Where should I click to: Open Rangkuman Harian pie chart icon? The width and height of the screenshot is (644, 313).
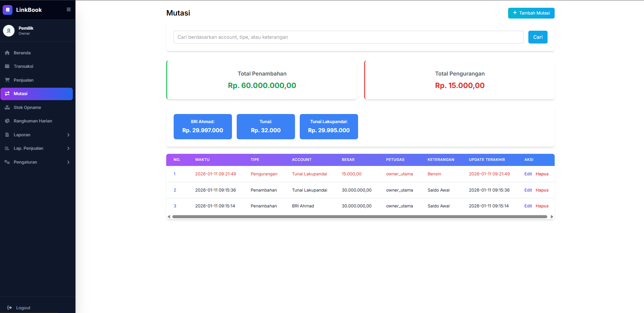(x=7, y=121)
